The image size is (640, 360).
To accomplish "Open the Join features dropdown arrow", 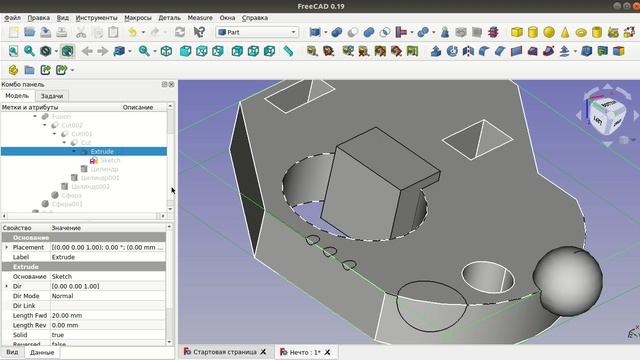I will click(411, 32).
